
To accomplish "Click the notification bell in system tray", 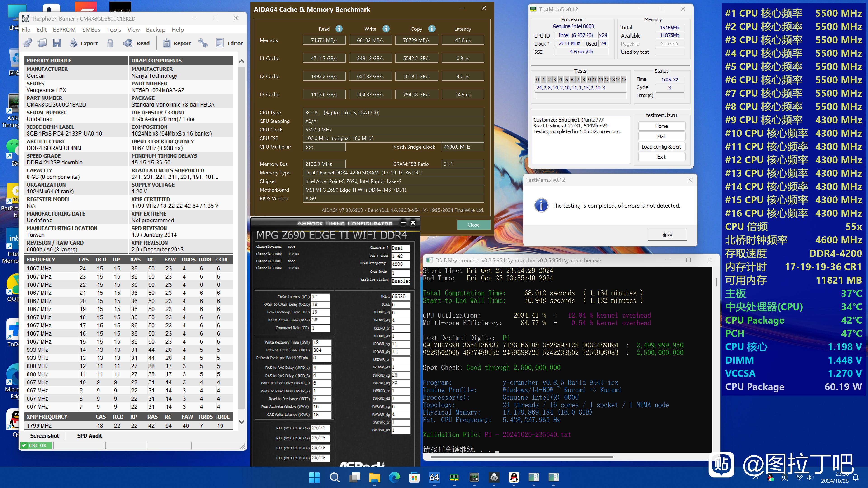I will tap(856, 477).
